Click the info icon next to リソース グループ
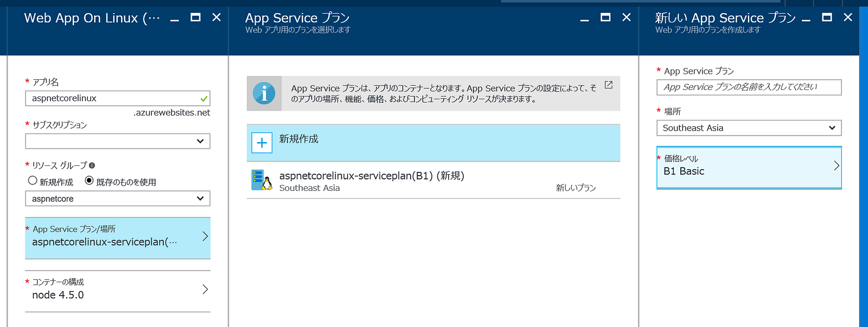This screenshot has width=868, height=327. tap(92, 165)
